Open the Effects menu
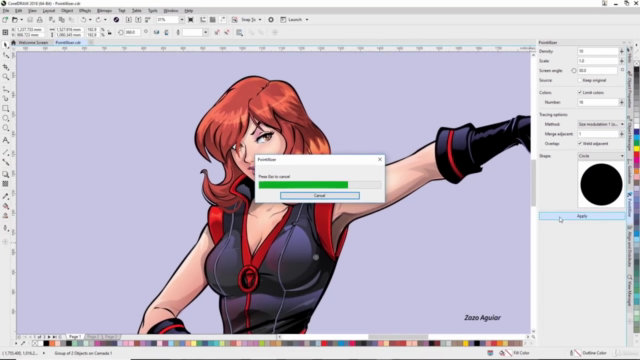Image resolution: width=640 pixels, height=360 pixels. (85, 11)
